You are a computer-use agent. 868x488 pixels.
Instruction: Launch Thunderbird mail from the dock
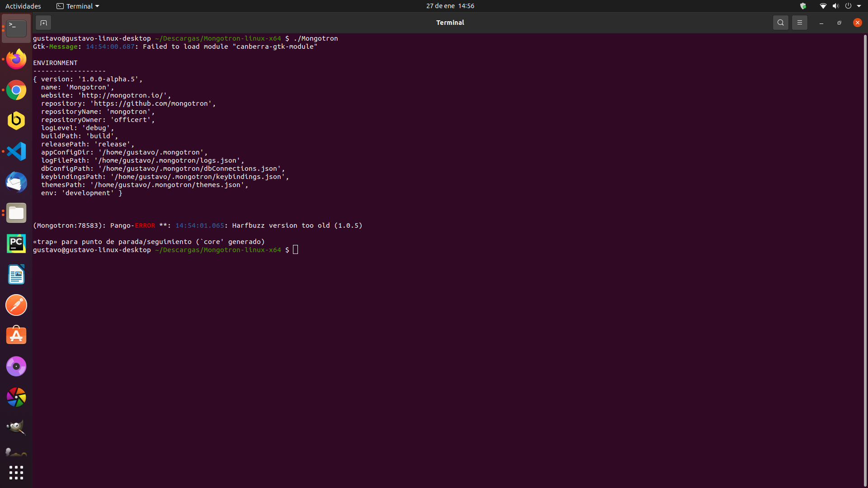16,182
